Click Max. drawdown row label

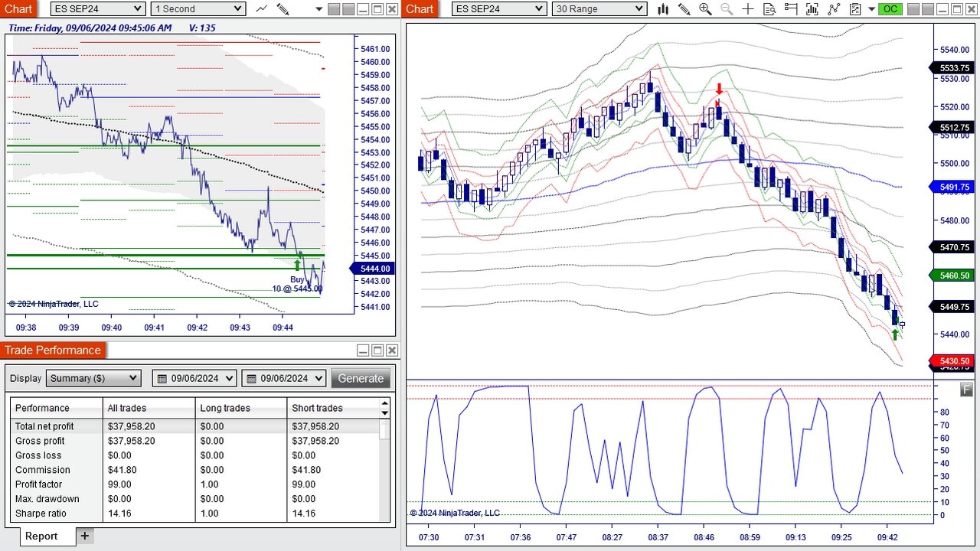click(47, 499)
